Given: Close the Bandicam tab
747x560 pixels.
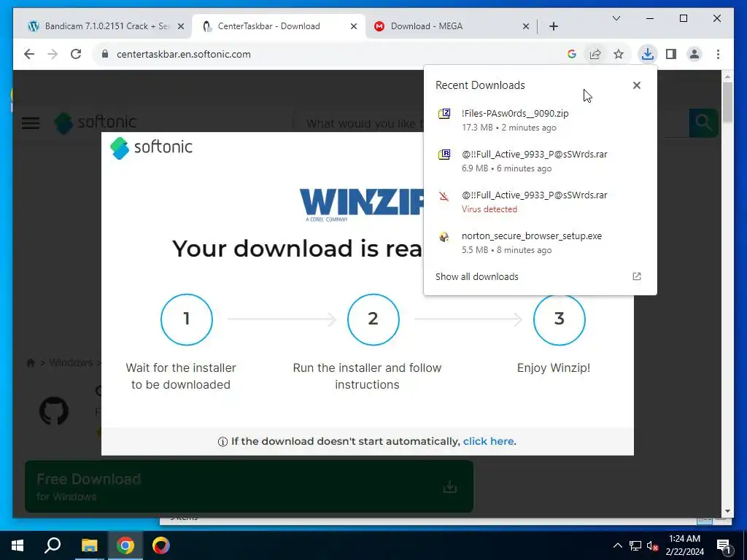Looking at the screenshot, I should click(x=181, y=26).
